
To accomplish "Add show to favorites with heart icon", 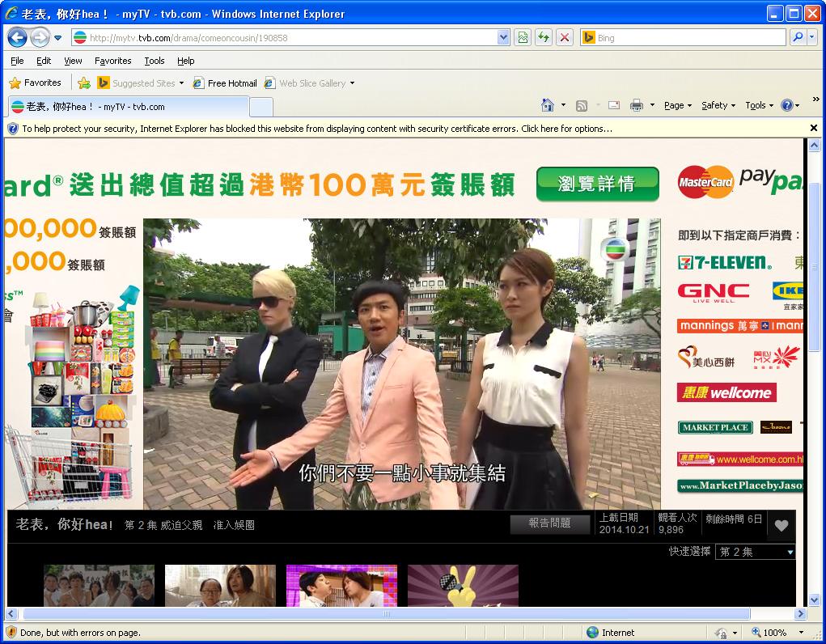I will 781,525.
